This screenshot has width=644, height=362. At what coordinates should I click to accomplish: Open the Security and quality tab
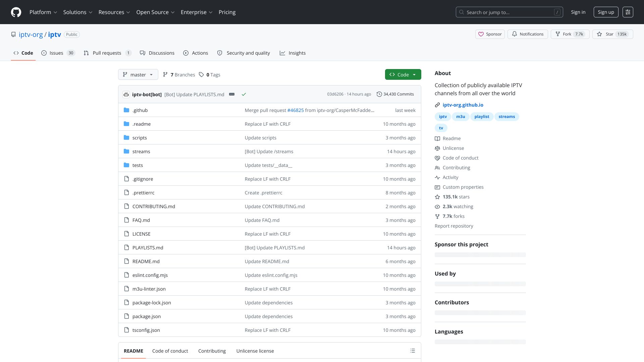(243, 53)
